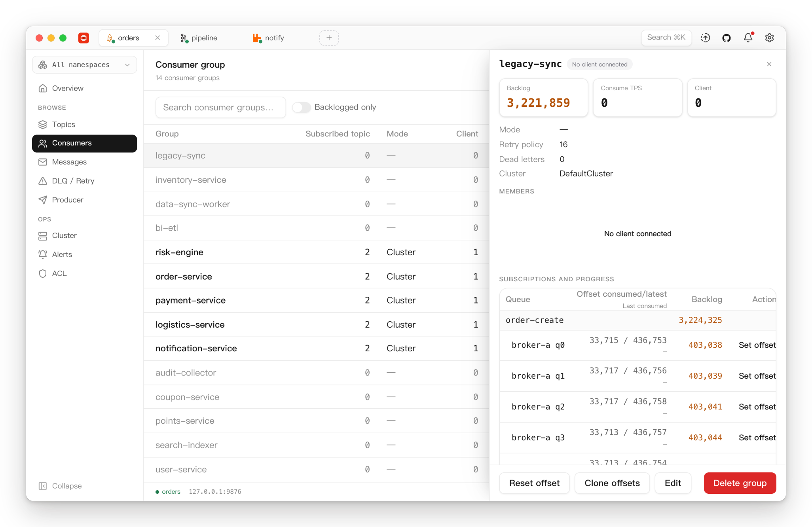
Task: Click Edit for the group
Action: click(x=673, y=483)
